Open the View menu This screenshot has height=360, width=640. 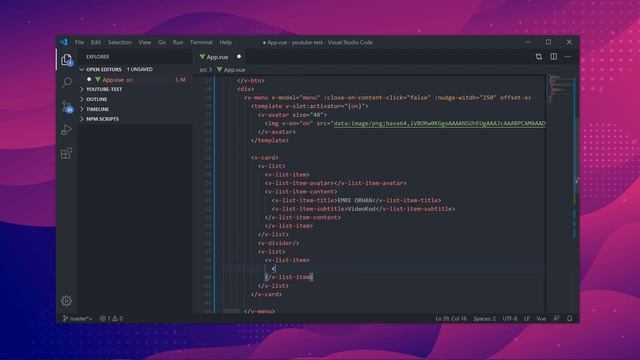click(144, 42)
